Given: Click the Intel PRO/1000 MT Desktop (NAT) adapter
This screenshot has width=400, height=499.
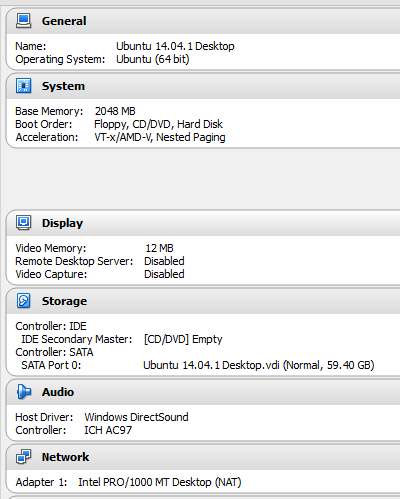Looking at the screenshot, I should 160,482.
